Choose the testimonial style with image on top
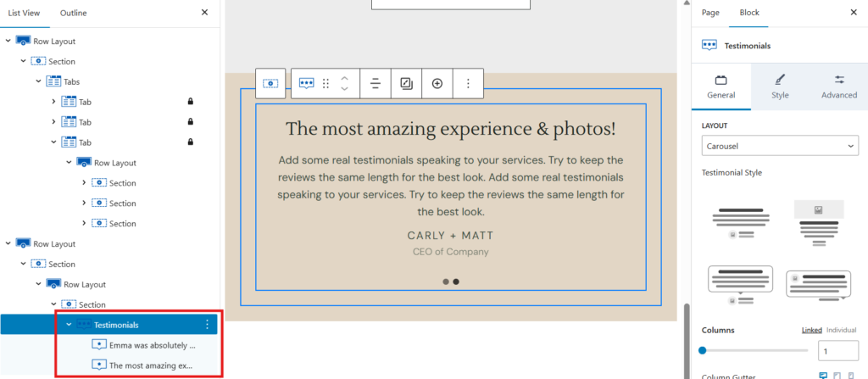The image size is (868, 379). [x=819, y=223]
